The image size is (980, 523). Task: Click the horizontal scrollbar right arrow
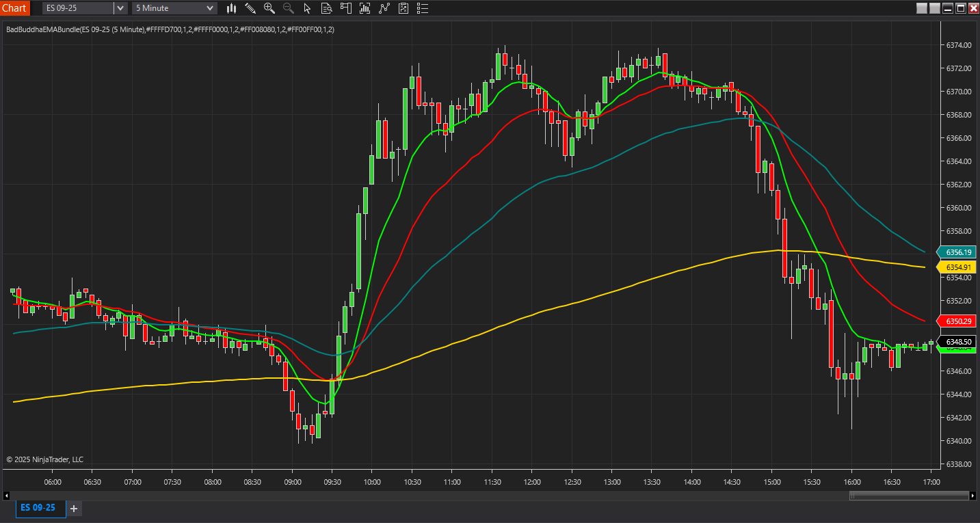coord(972,496)
